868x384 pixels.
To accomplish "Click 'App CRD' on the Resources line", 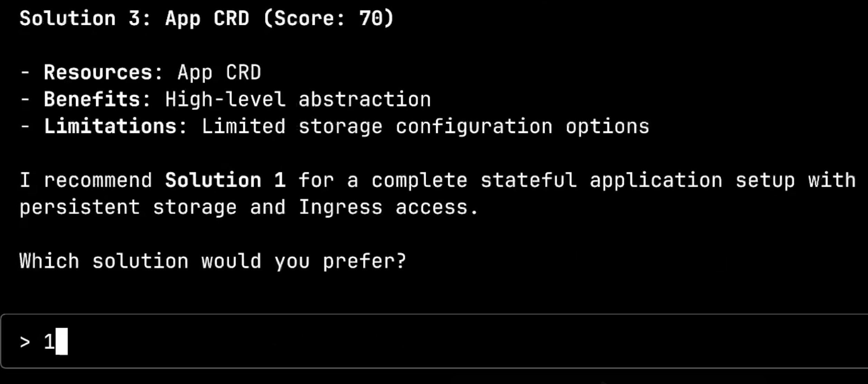I will click(219, 73).
